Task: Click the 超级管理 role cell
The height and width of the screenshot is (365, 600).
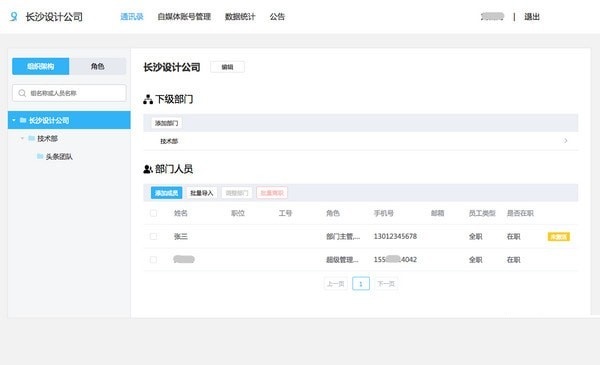Action: pos(342,259)
